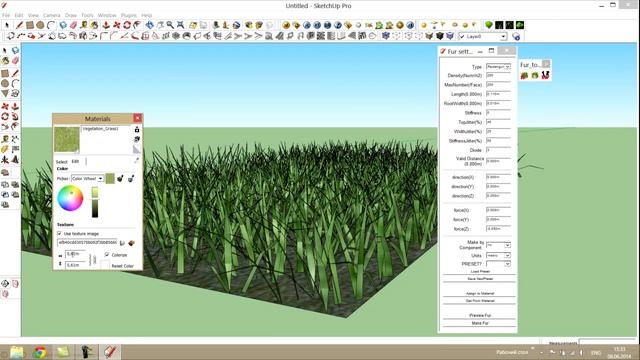Image resolution: width=640 pixels, height=360 pixels.
Task: Open the File menu
Action: 6,15
